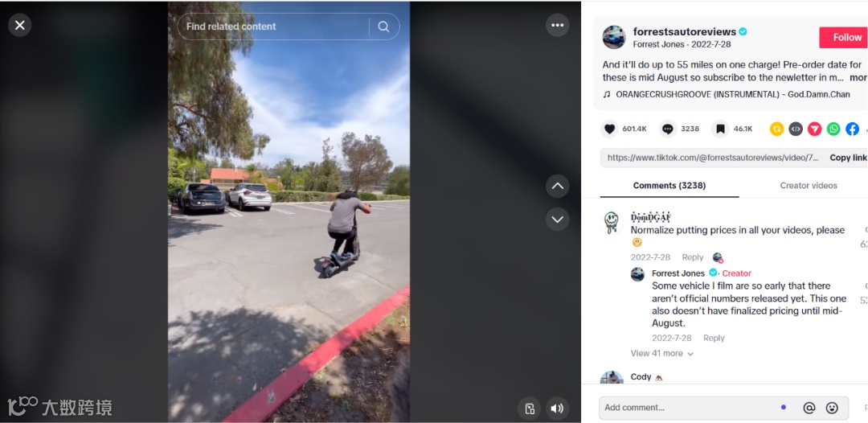
Task: Like the video with the heart icon
Action: coord(609,129)
